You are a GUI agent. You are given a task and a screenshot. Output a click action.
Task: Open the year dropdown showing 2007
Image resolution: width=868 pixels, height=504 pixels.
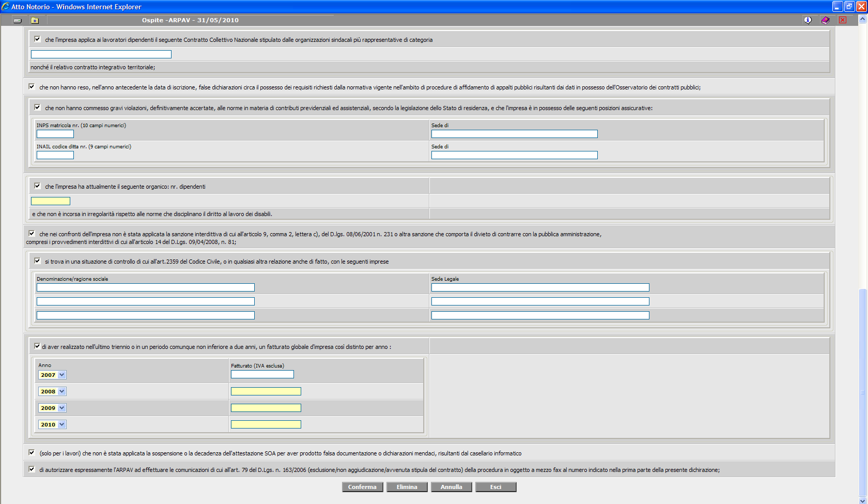[52, 375]
